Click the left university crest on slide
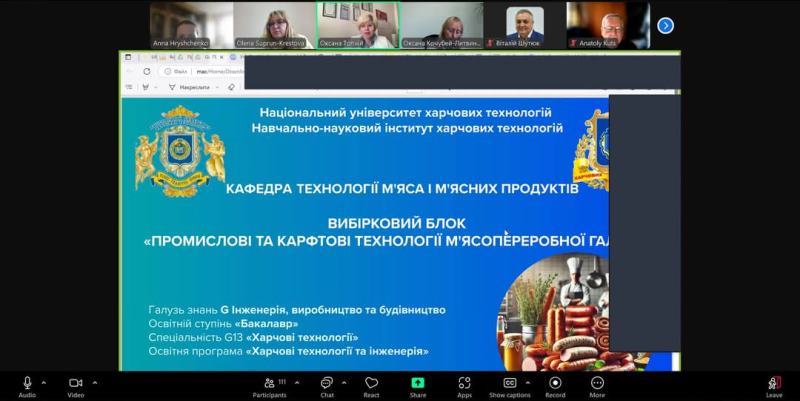Image resolution: width=800 pixels, height=401 pixels. (x=180, y=151)
